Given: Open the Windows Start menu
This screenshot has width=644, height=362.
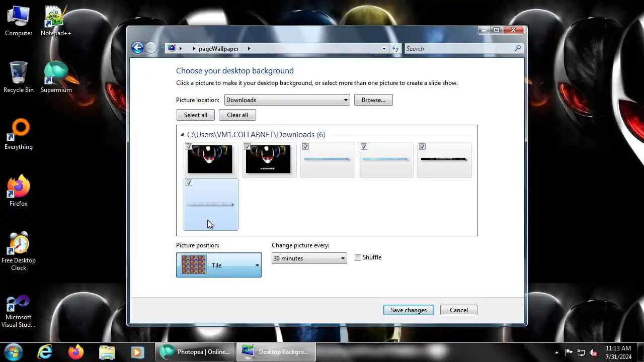Looking at the screenshot, I should tap(14, 352).
